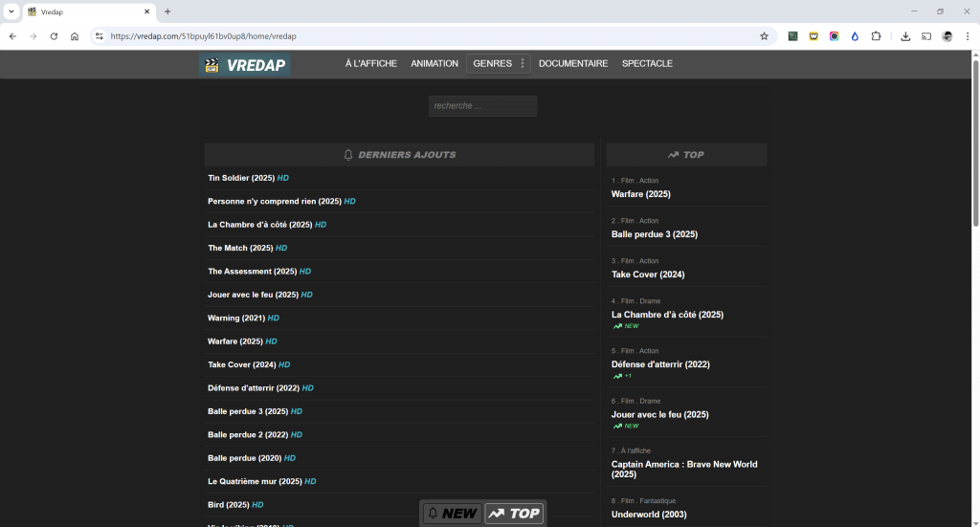
Task: Click the Vredap clapperboard logo
Action: tap(244, 64)
